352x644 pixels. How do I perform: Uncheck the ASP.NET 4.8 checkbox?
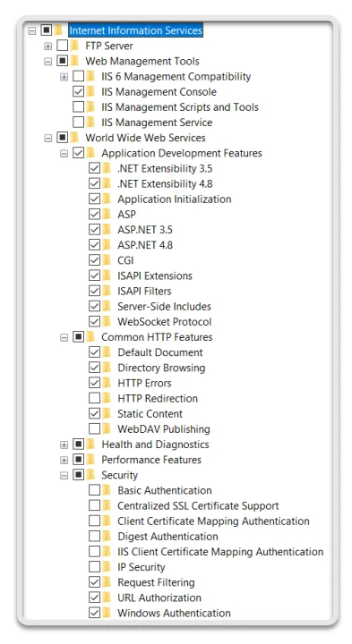[x=95, y=245]
